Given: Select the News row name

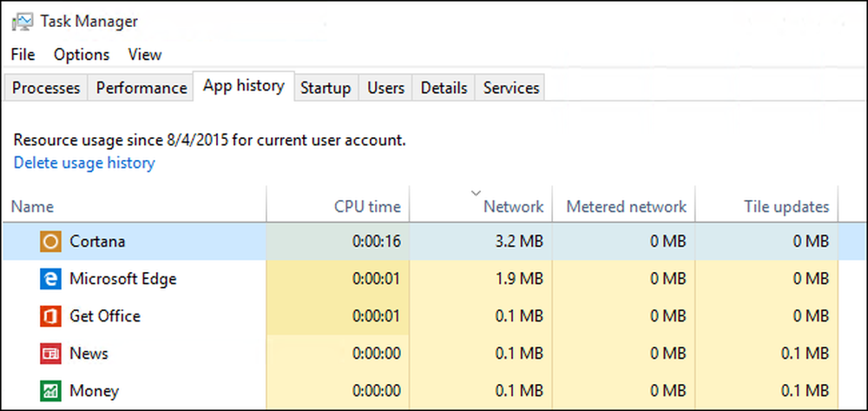Looking at the screenshot, I should 89,354.
